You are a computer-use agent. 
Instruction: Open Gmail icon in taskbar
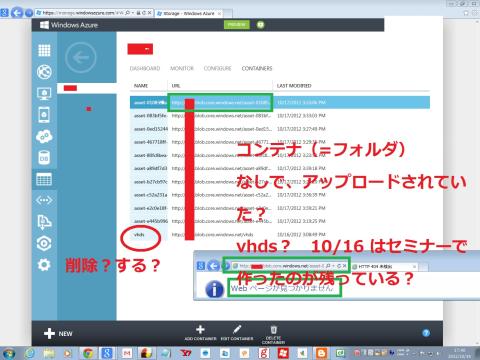click(127, 353)
